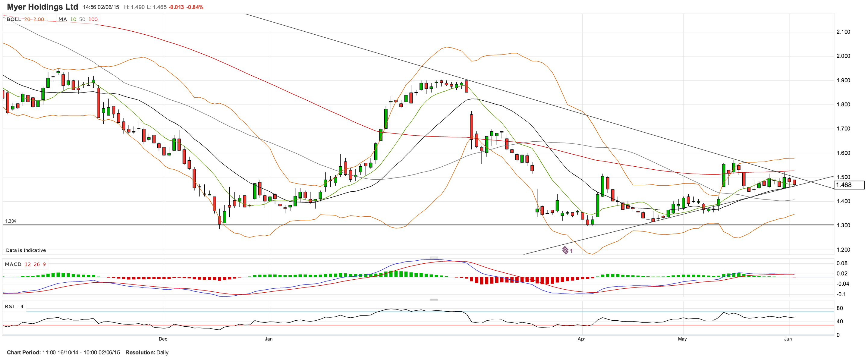Click the MACD axis value -0.1

coord(841,294)
